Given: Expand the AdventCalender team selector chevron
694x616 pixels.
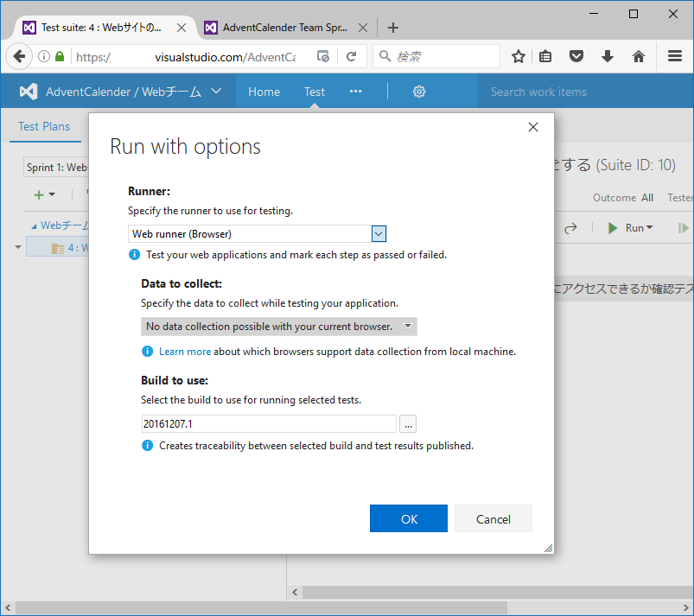Looking at the screenshot, I should (x=216, y=92).
